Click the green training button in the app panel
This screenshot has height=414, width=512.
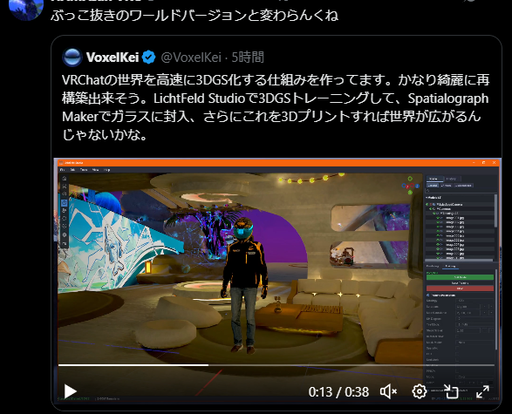click(x=460, y=277)
